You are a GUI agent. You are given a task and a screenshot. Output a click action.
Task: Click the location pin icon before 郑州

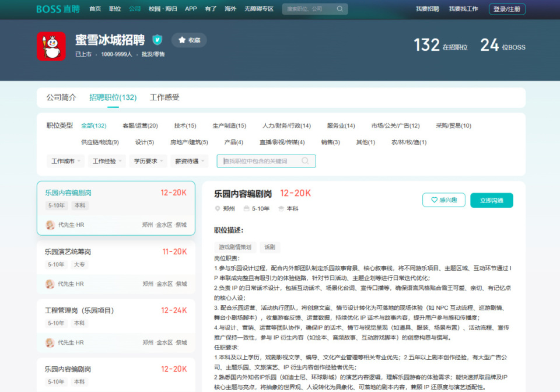click(x=216, y=209)
